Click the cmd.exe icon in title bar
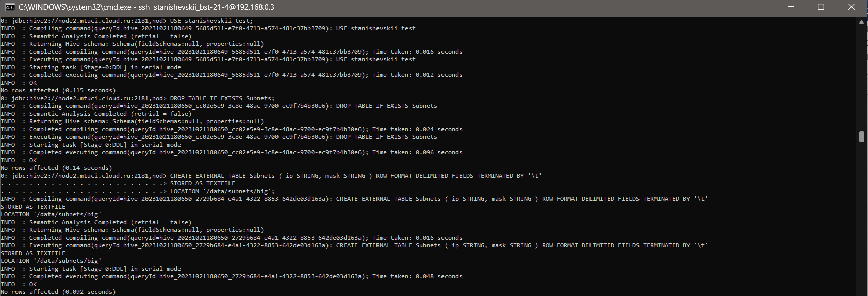 [9, 7]
